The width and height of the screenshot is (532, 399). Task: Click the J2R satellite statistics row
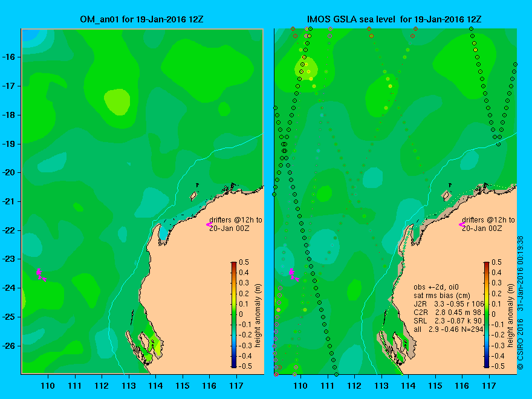click(449, 304)
